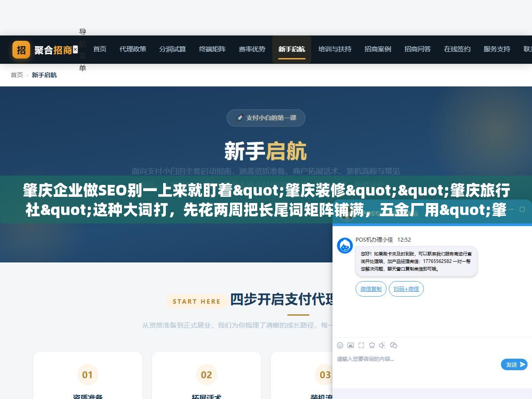The height and width of the screenshot is (399, 532).
Task: Click the 微信复制 button in chat
Action: [371, 289]
